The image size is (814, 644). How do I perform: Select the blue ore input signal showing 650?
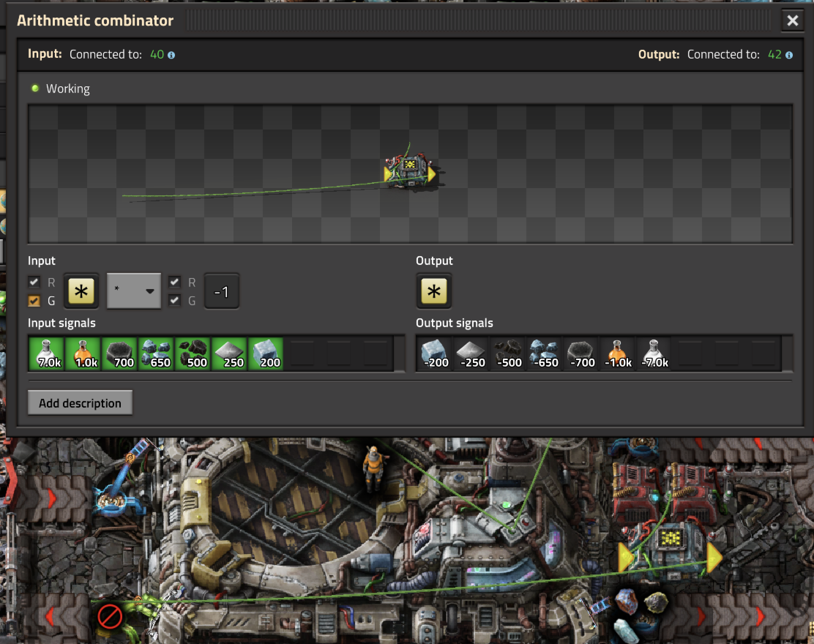pos(156,354)
